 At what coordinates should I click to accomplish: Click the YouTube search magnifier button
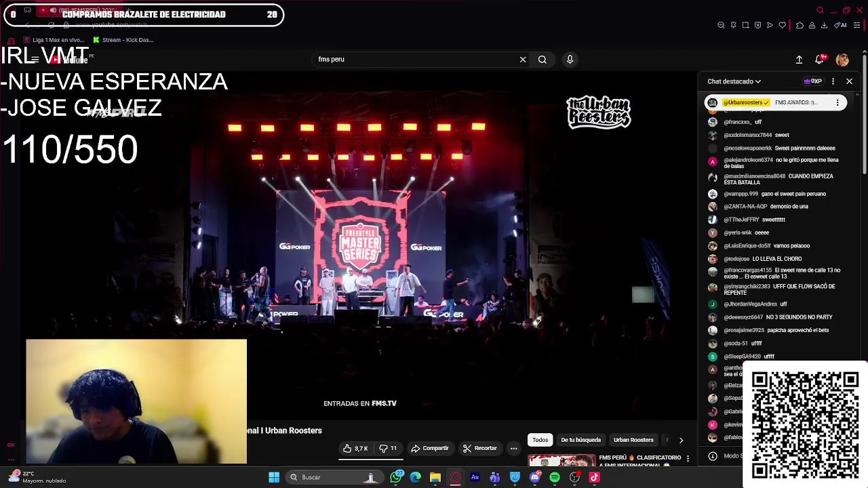click(542, 60)
